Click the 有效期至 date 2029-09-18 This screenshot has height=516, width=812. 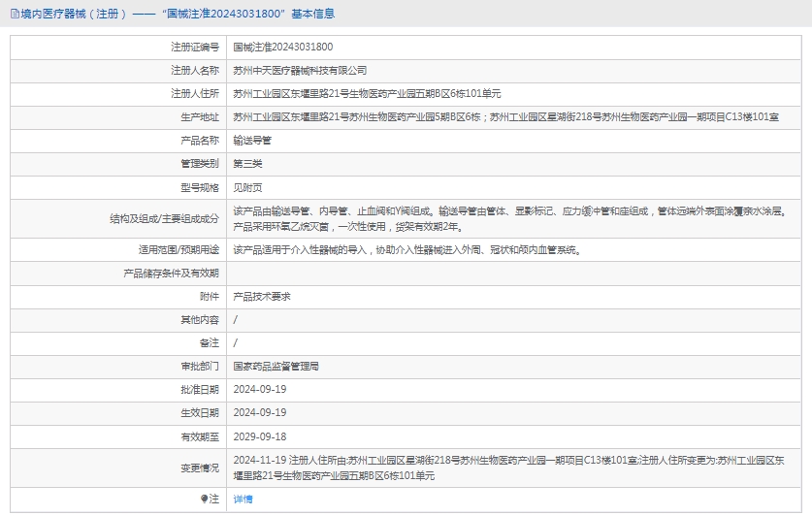[x=260, y=436]
